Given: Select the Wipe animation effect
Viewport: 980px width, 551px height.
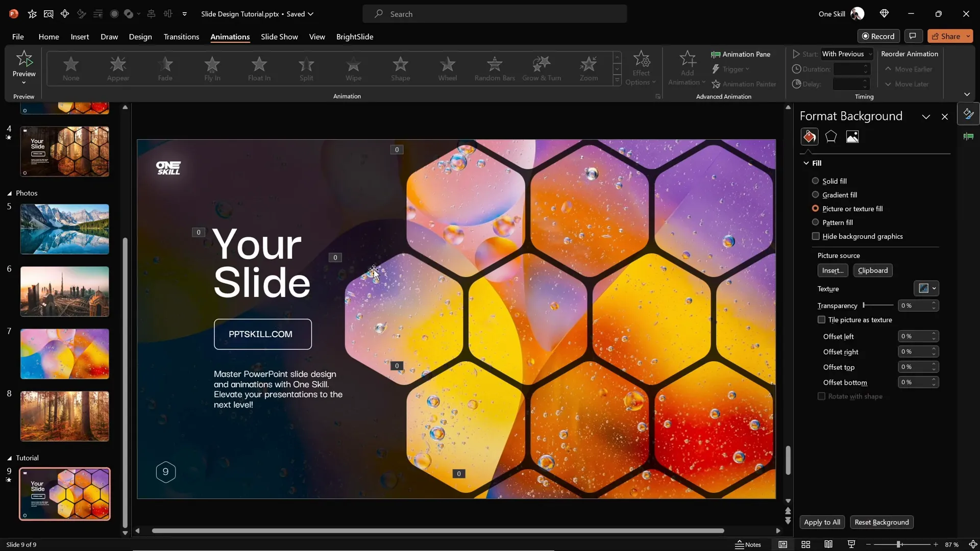Looking at the screenshot, I should (353, 69).
